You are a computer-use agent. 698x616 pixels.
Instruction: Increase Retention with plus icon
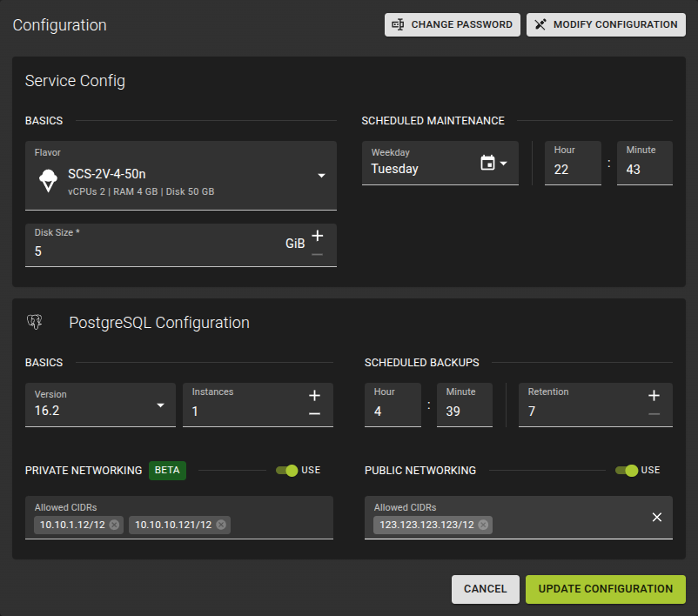654,395
